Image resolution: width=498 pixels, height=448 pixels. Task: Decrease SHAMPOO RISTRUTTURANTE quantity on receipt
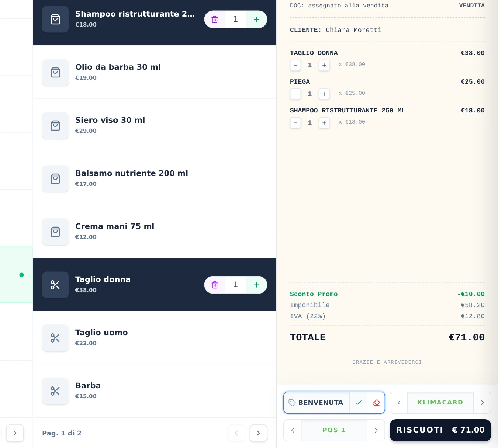[x=295, y=123]
